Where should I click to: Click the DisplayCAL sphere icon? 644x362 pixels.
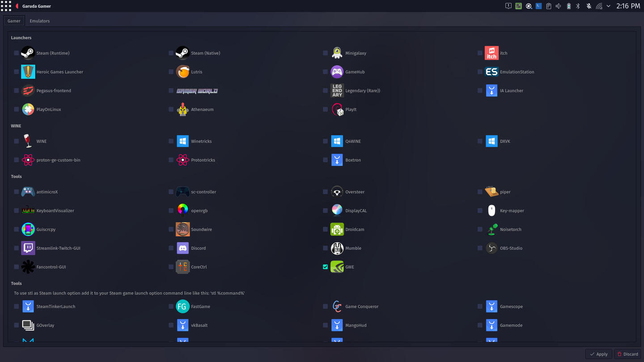tap(337, 210)
